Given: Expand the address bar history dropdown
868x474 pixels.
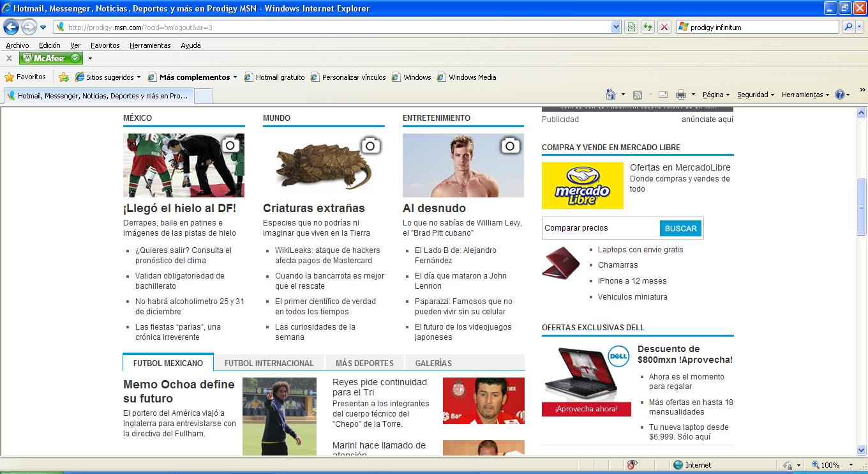Looking at the screenshot, I should pyautogui.click(x=615, y=26).
